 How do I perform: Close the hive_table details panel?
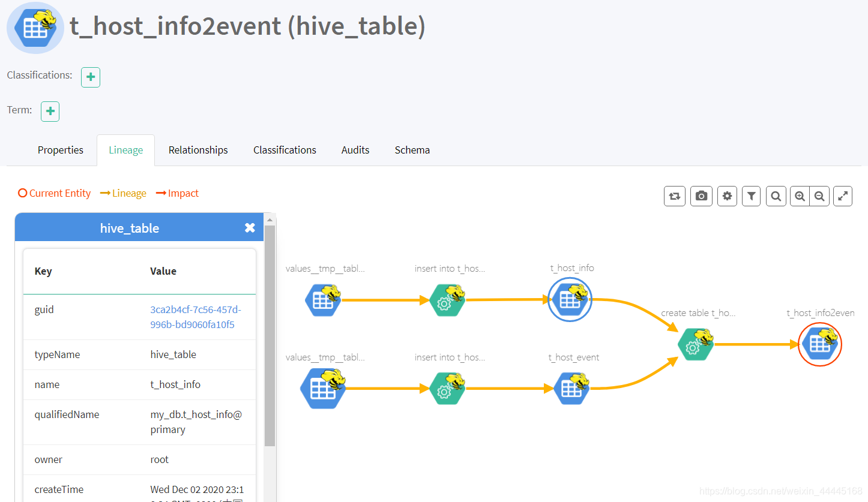250,228
